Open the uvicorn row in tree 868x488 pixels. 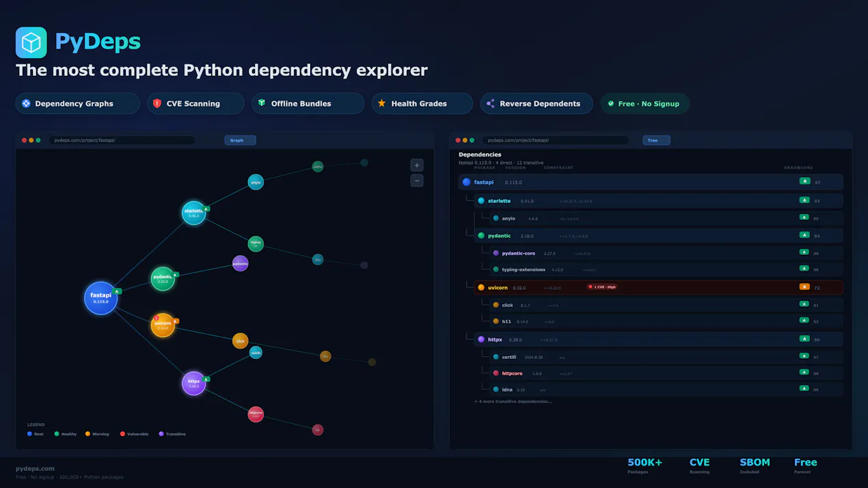658,287
